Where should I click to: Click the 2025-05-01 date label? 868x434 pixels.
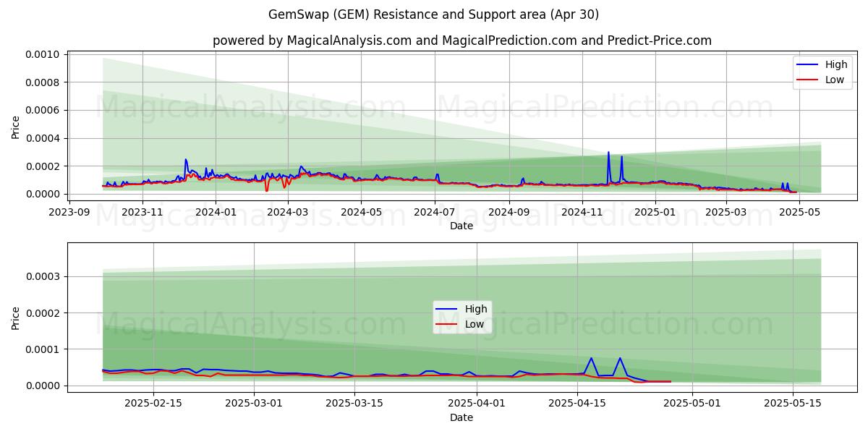coord(692,404)
